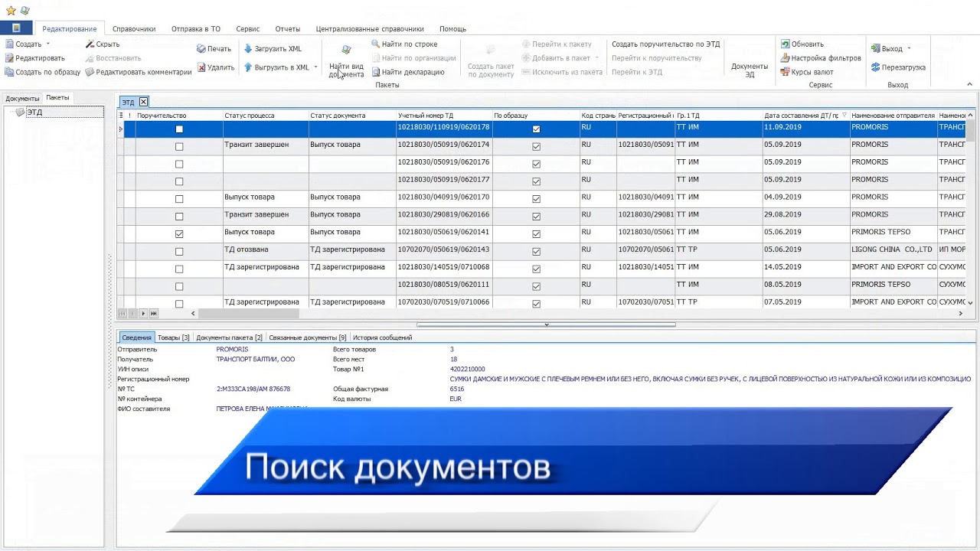Click grid's left horizontal scroll arrow
980x551 pixels.
(193, 313)
